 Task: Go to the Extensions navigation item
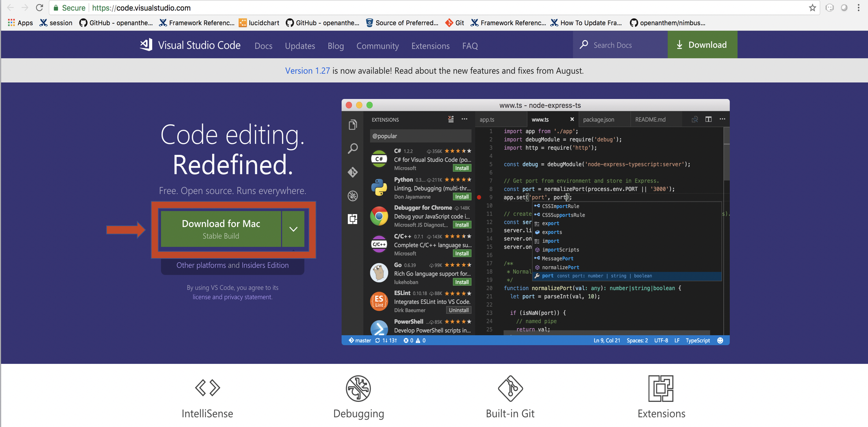430,46
